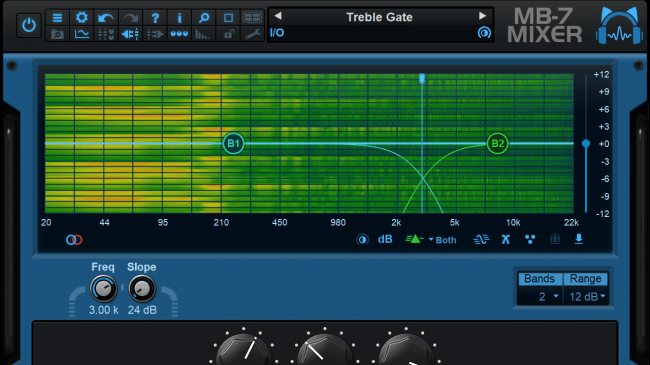This screenshot has width=650, height=365.
Task: Click the Range header label
Action: (x=585, y=279)
